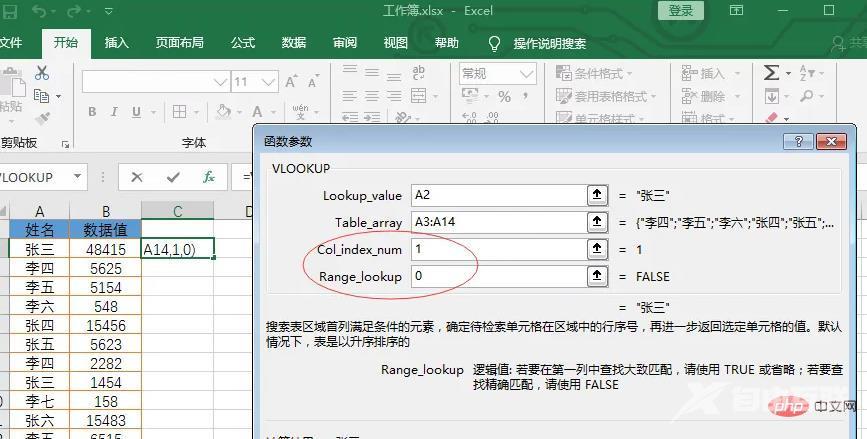867x439 pixels.
Task: Expand the Name Box dropdown
Action: 75,177
